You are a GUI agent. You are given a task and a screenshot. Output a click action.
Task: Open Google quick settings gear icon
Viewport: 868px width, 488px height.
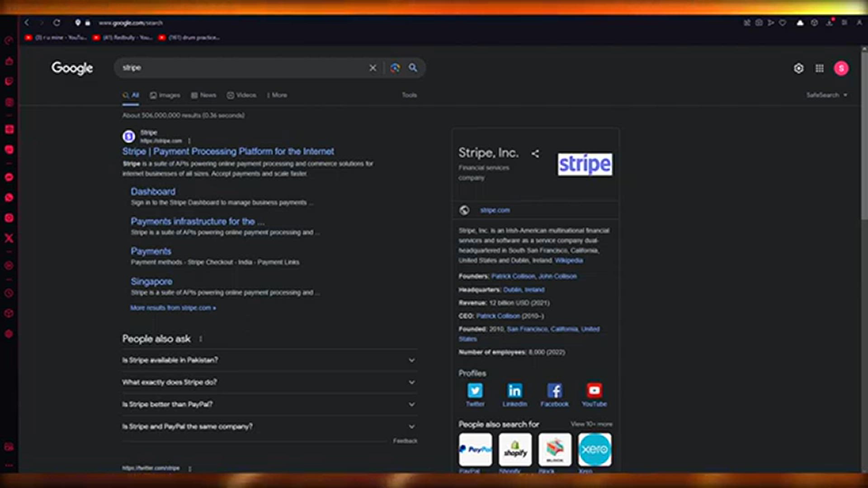pyautogui.click(x=799, y=68)
